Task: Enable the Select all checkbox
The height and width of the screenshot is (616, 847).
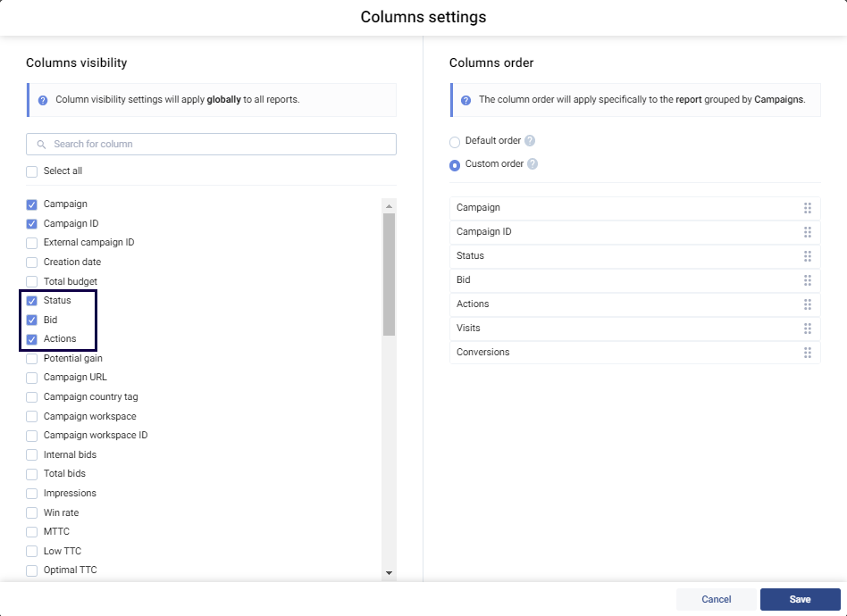Action: click(x=32, y=171)
